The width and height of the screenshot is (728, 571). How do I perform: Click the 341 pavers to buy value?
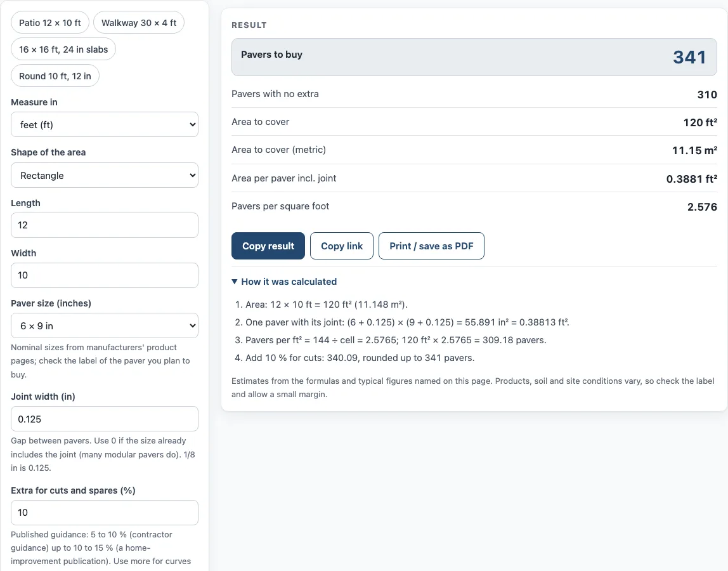point(689,57)
